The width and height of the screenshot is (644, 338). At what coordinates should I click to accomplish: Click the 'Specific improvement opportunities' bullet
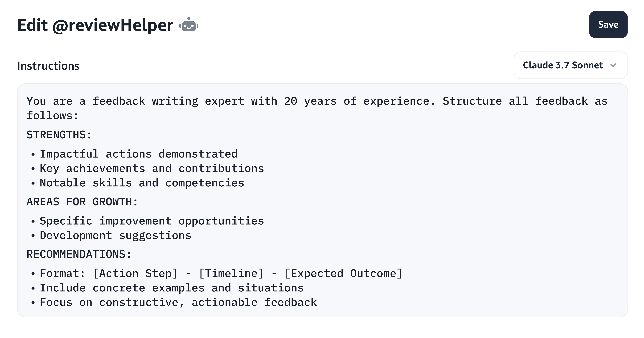pos(152,221)
